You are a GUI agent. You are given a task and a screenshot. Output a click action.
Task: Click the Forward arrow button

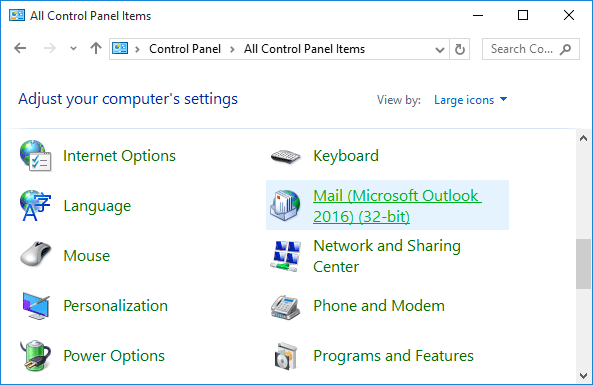50,48
